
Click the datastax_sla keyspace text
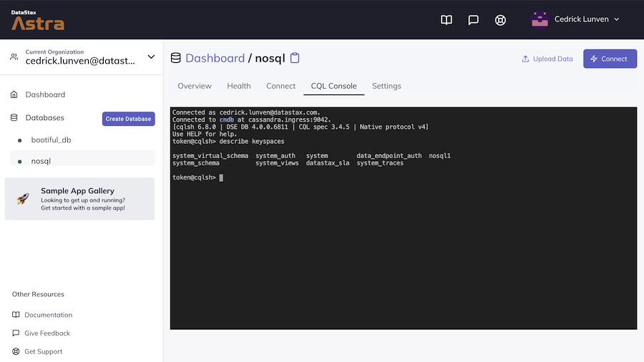[x=328, y=163]
